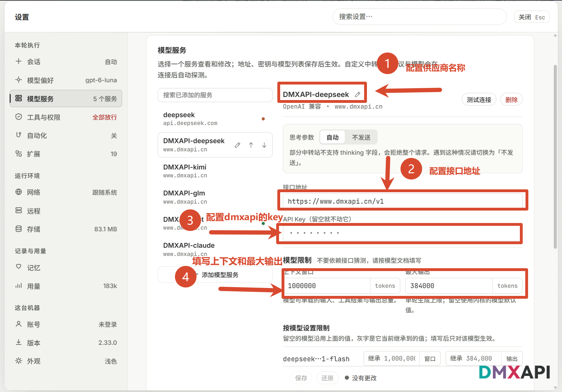Open 模型服务 settings section
Image resolution: width=562 pixels, height=392 pixels.
click(x=66, y=99)
